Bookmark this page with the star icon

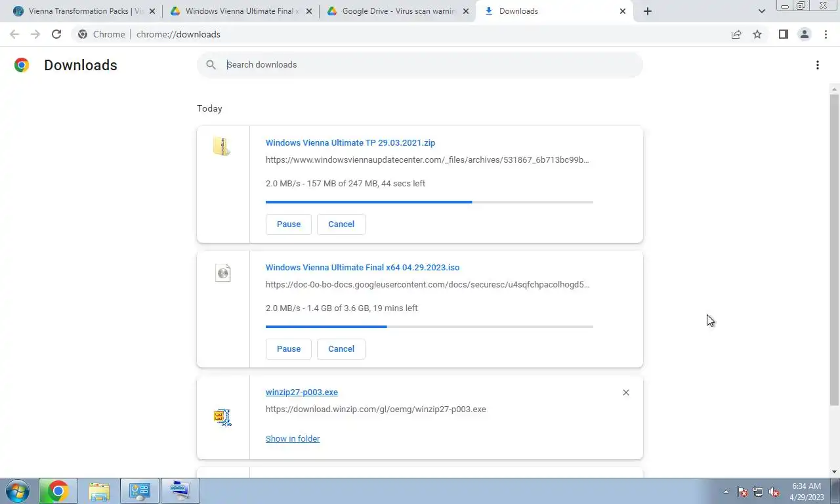tap(757, 34)
